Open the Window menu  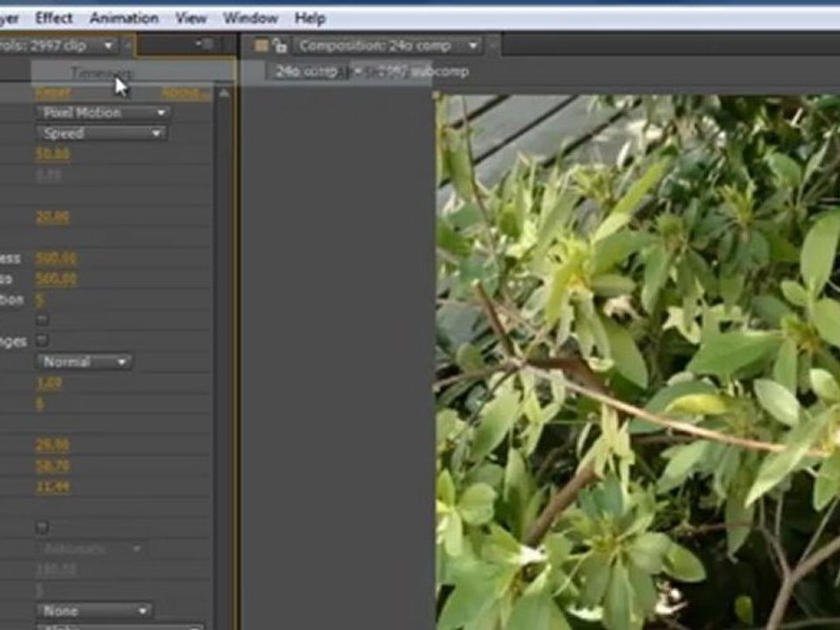pos(250,18)
